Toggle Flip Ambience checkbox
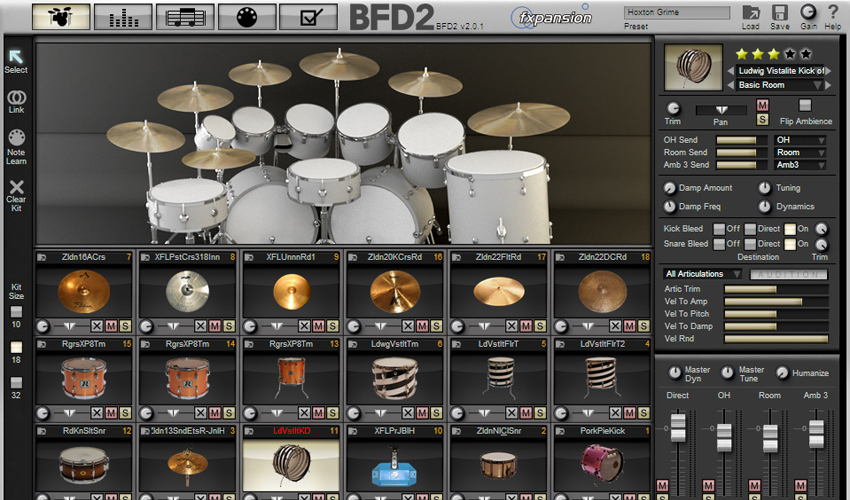This screenshot has height=500, width=850. pyautogui.click(x=805, y=105)
